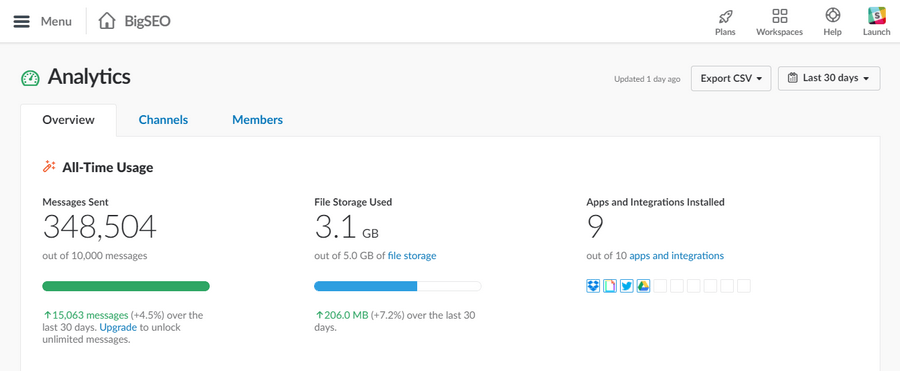Click the File Storage Used label

click(354, 202)
